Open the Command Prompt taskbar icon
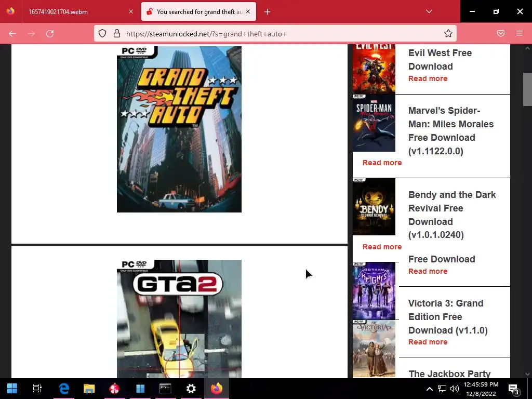Screen dimensions: 532x399 (x=165, y=389)
